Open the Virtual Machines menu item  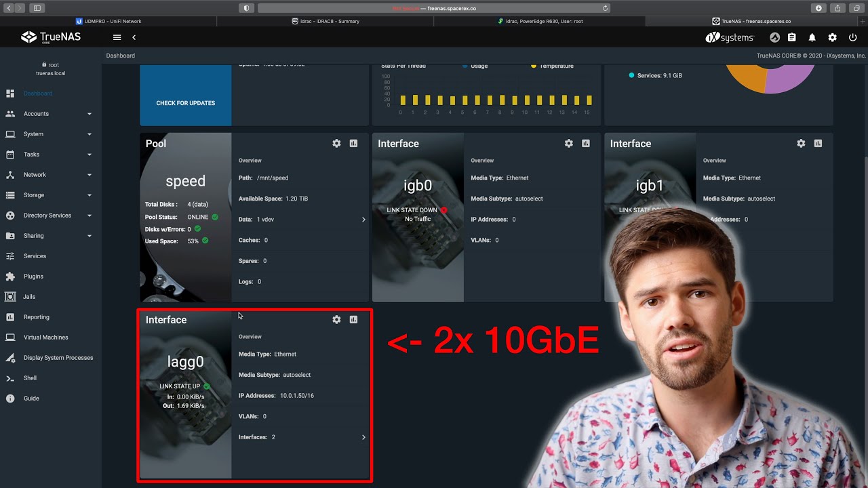point(46,338)
